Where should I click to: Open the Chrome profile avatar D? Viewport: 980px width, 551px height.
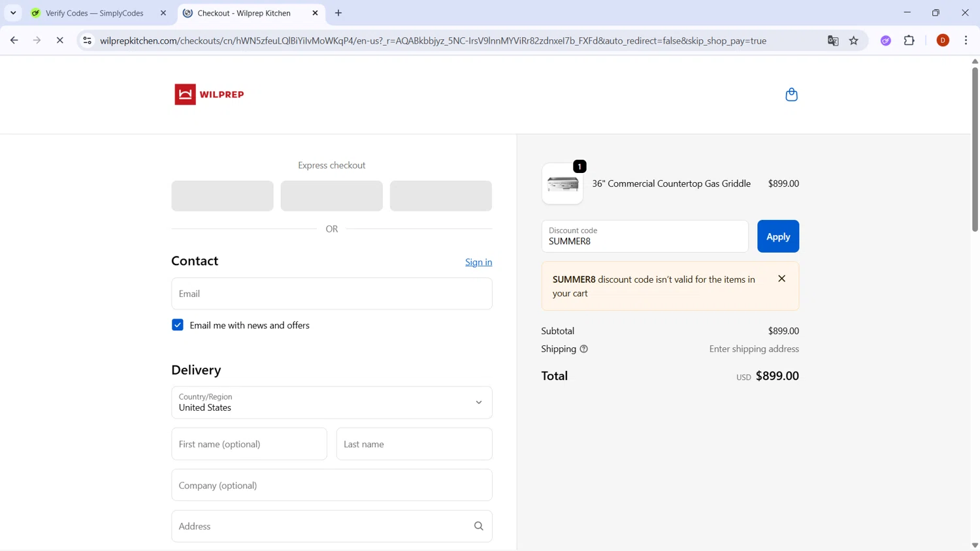tap(943, 40)
